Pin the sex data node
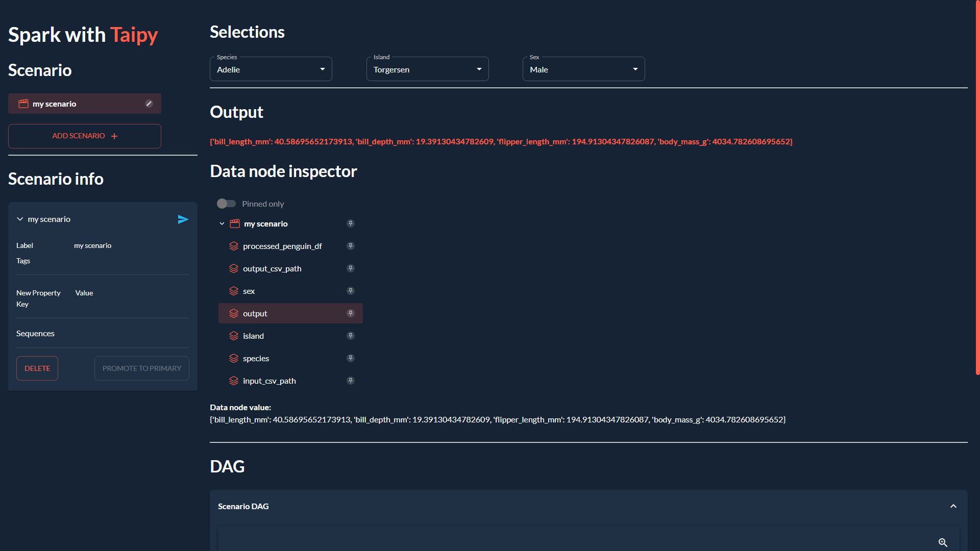Image resolution: width=980 pixels, height=551 pixels. pos(351,291)
